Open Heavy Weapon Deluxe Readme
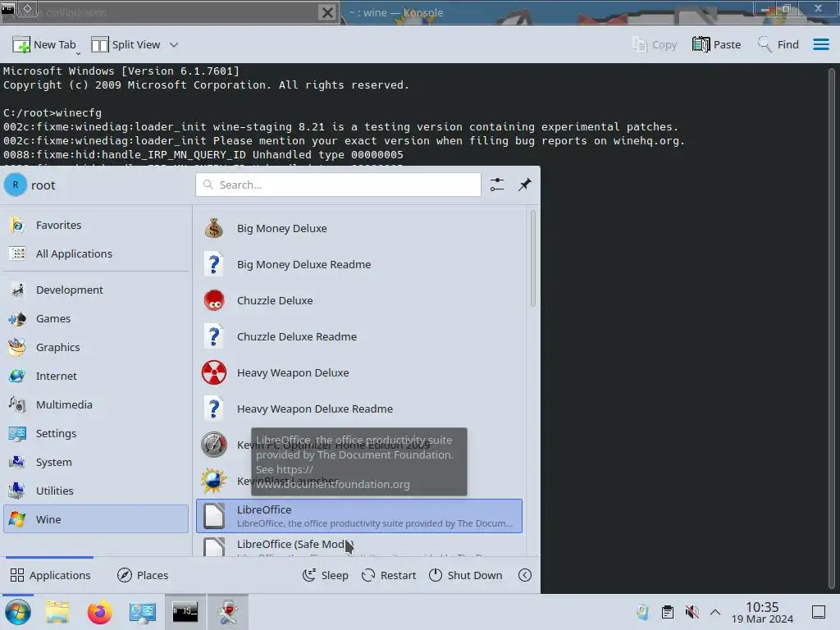 359,409
